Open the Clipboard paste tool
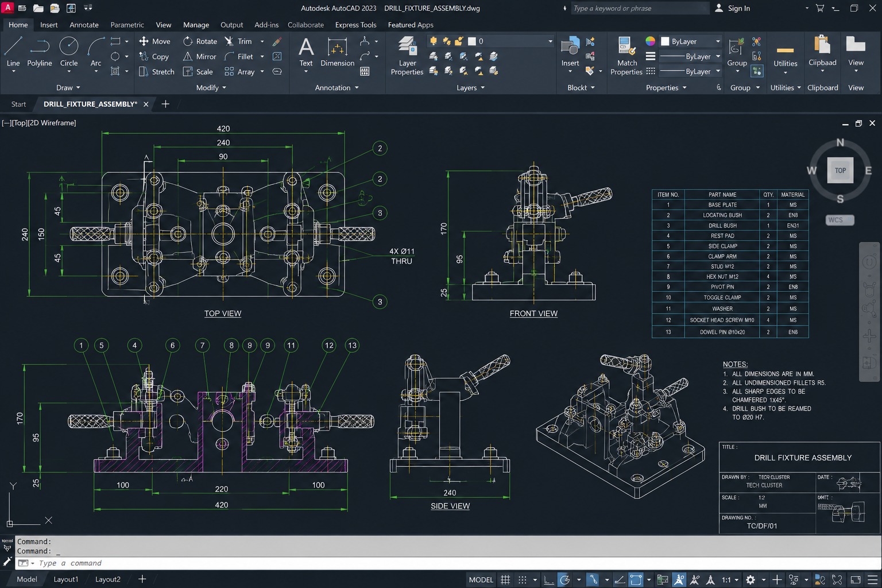The height and width of the screenshot is (588, 882). pyautogui.click(x=822, y=52)
